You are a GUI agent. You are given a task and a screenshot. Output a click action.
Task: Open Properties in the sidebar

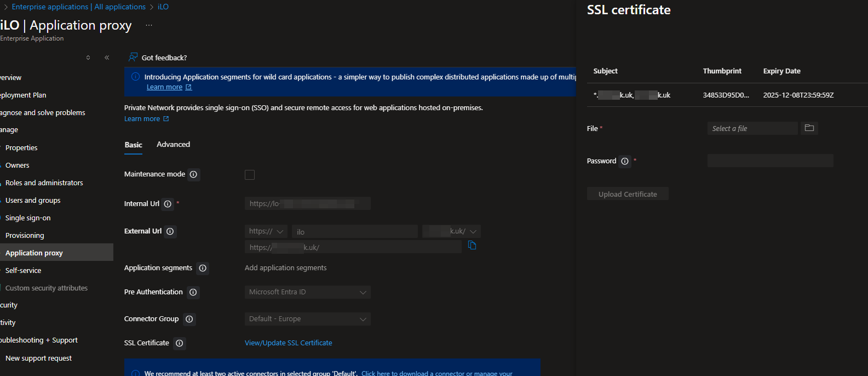[x=21, y=148]
